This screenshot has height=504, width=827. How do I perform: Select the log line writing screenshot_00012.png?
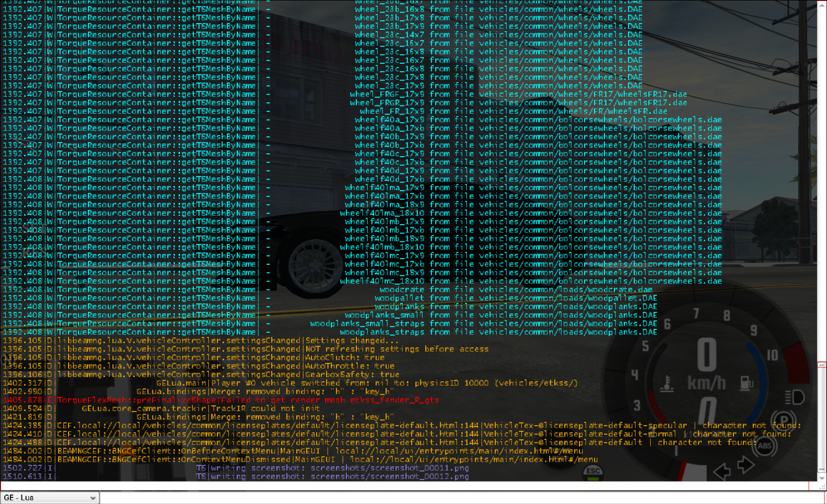(236, 476)
